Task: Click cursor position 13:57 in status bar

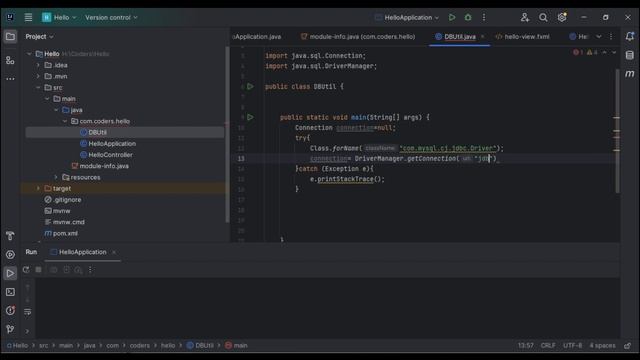Action: tap(526, 346)
